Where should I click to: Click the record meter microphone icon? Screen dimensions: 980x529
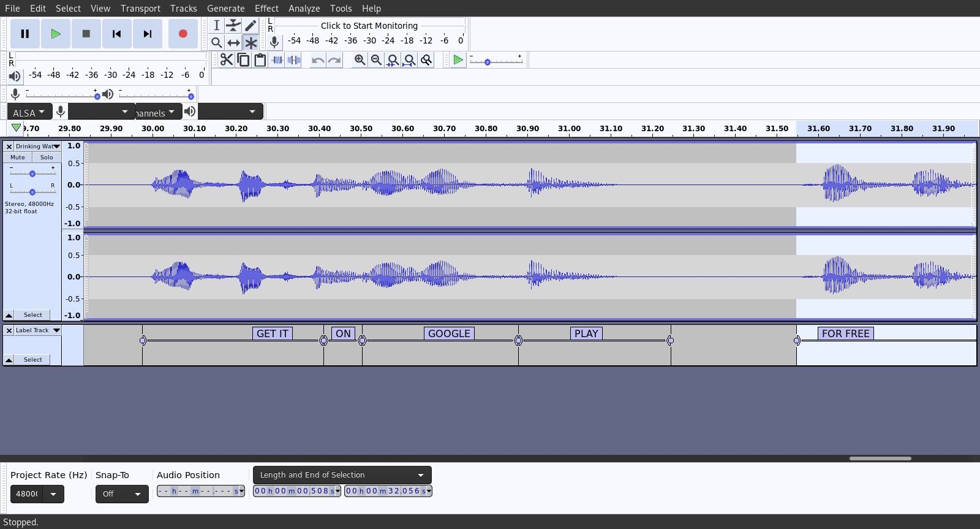point(274,42)
